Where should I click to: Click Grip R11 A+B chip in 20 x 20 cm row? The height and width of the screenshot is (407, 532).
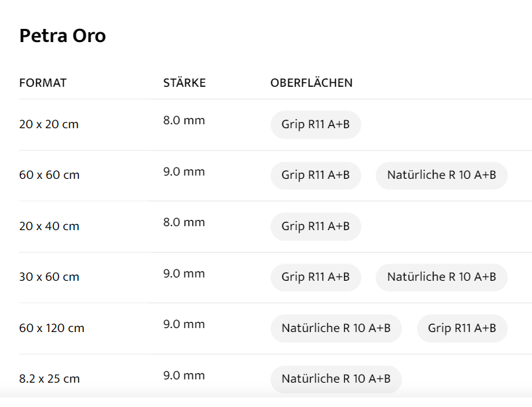315,124
